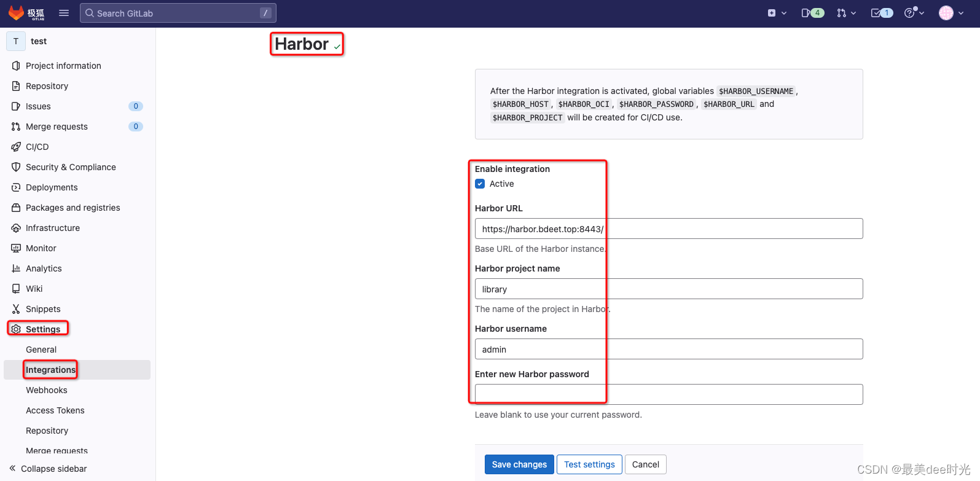The height and width of the screenshot is (481, 980).
Task: Focus the Harbor URL input field
Action: pos(668,229)
